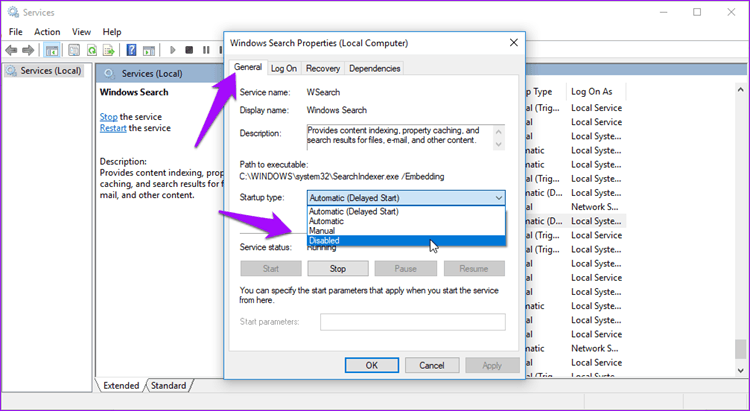Click the WSearch service name text
Image resolution: width=750 pixels, height=411 pixels.
pyautogui.click(x=323, y=92)
